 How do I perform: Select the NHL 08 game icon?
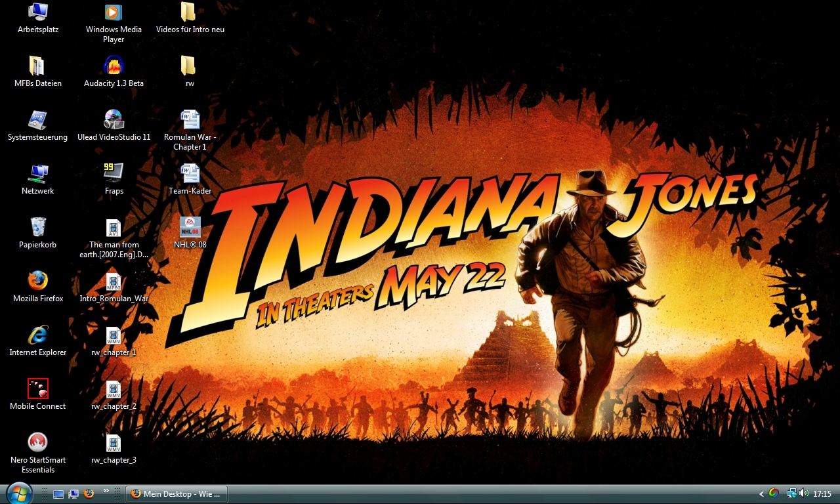pos(190,227)
